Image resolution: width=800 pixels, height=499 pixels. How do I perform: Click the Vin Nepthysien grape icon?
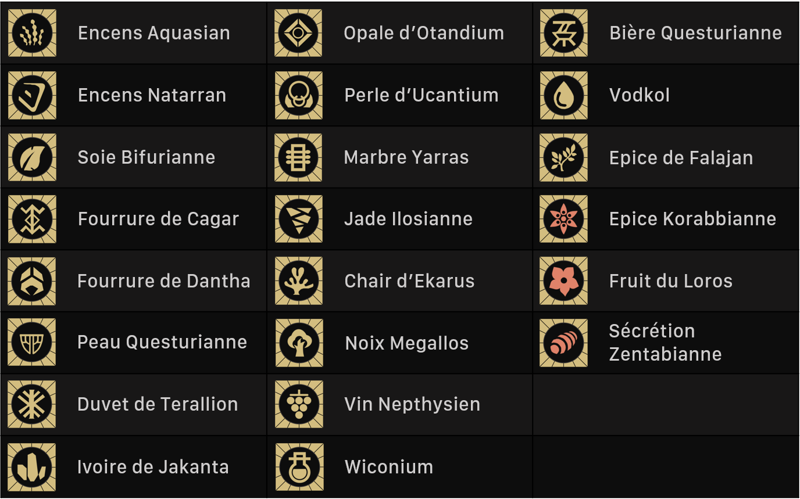(x=298, y=404)
